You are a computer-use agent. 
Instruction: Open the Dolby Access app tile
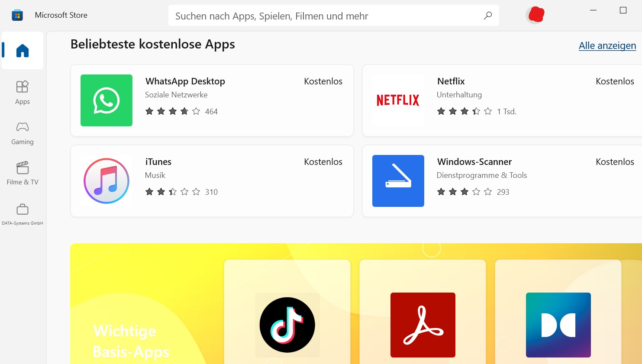pyautogui.click(x=558, y=325)
